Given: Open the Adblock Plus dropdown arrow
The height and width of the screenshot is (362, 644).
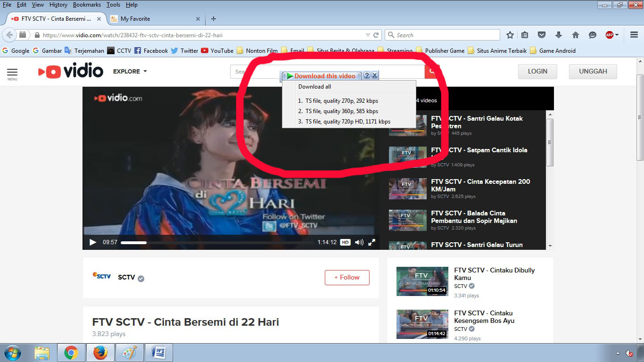Looking at the screenshot, I should point(617,35).
